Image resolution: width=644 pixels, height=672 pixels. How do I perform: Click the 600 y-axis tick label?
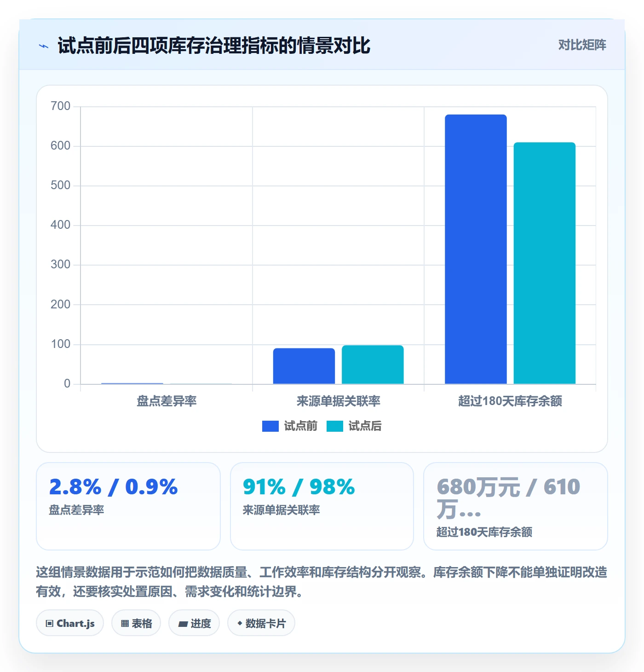coord(61,146)
